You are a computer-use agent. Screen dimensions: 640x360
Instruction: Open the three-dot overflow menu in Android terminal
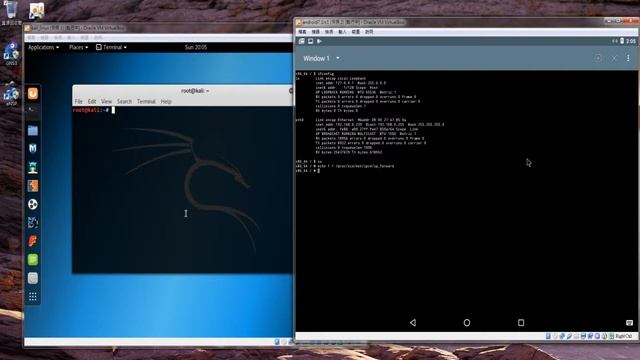pyautogui.click(x=628, y=58)
